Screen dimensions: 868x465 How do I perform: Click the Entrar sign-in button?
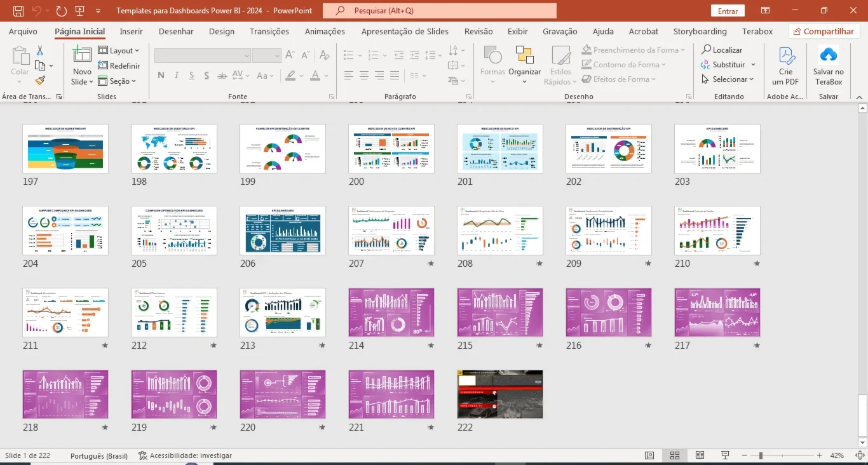coord(728,11)
